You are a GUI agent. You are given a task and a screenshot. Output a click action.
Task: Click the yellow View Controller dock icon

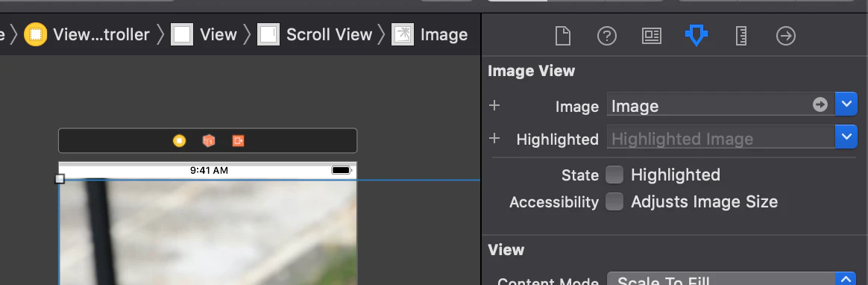tap(179, 140)
